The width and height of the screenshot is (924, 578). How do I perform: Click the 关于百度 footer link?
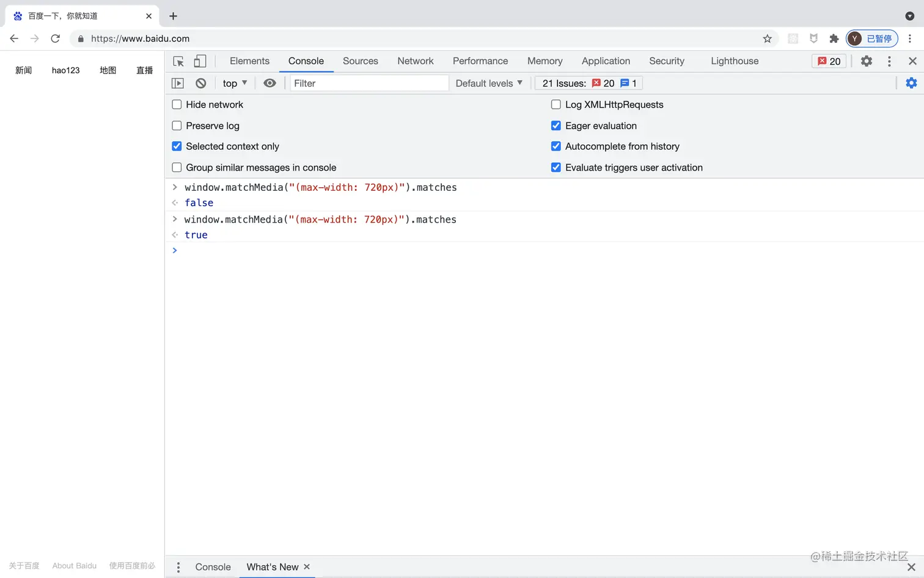click(24, 566)
